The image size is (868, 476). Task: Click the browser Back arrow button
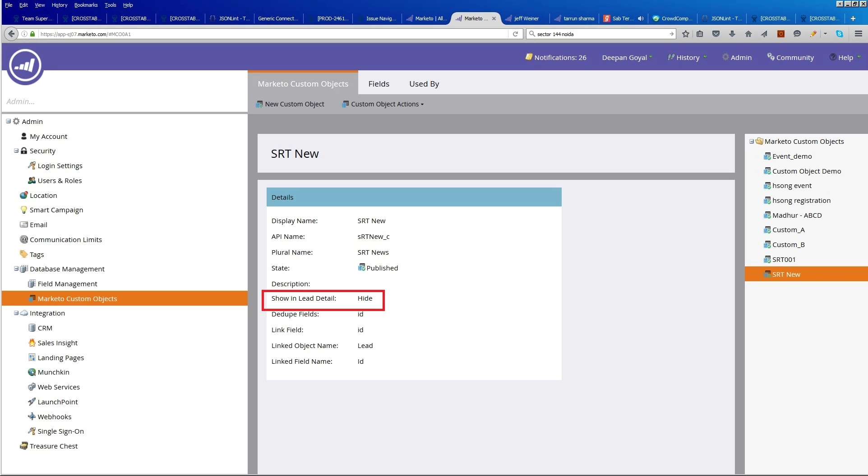pyautogui.click(x=11, y=34)
